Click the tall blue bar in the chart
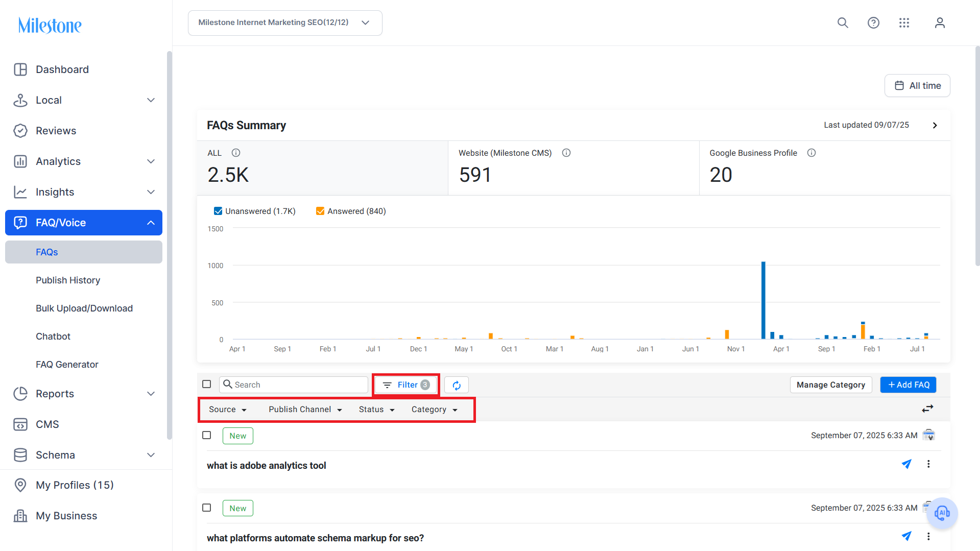980x551 pixels. click(763, 300)
